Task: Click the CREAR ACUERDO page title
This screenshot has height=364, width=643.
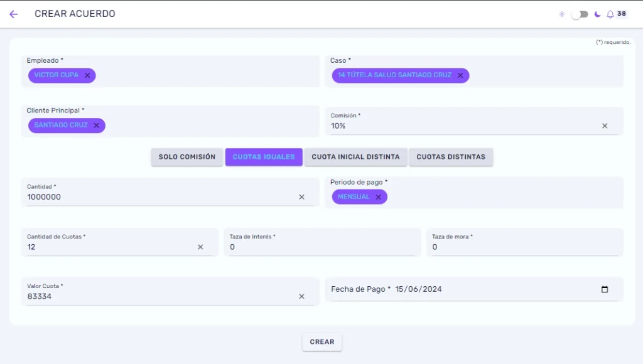Action: [x=75, y=14]
